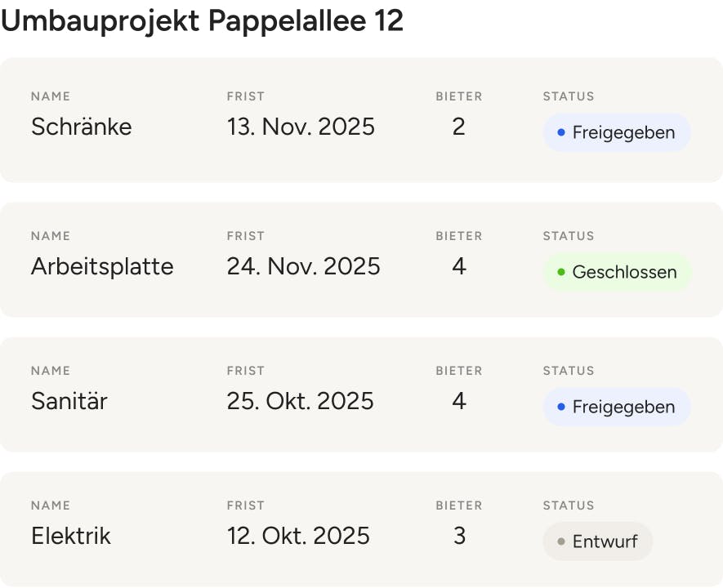This screenshot has height=588, width=723.
Task: Click bidder count 3 for Elektrik
Action: pos(459,536)
